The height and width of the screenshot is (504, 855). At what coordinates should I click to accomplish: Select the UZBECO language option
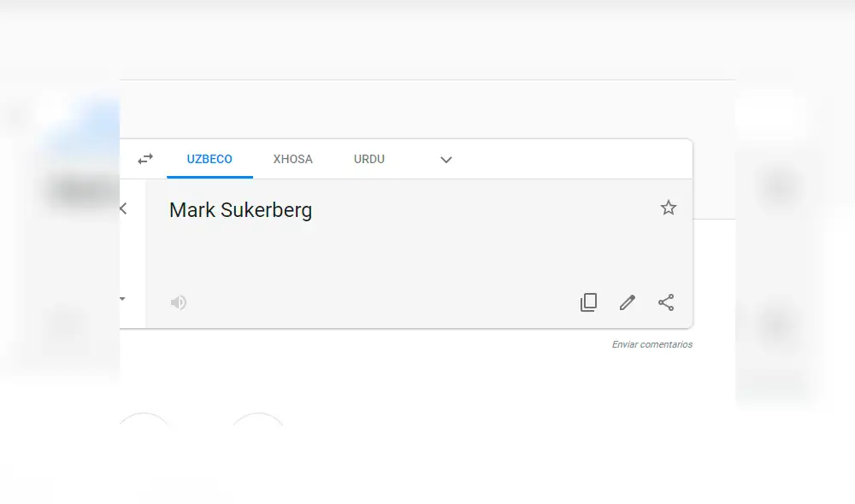(x=209, y=159)
